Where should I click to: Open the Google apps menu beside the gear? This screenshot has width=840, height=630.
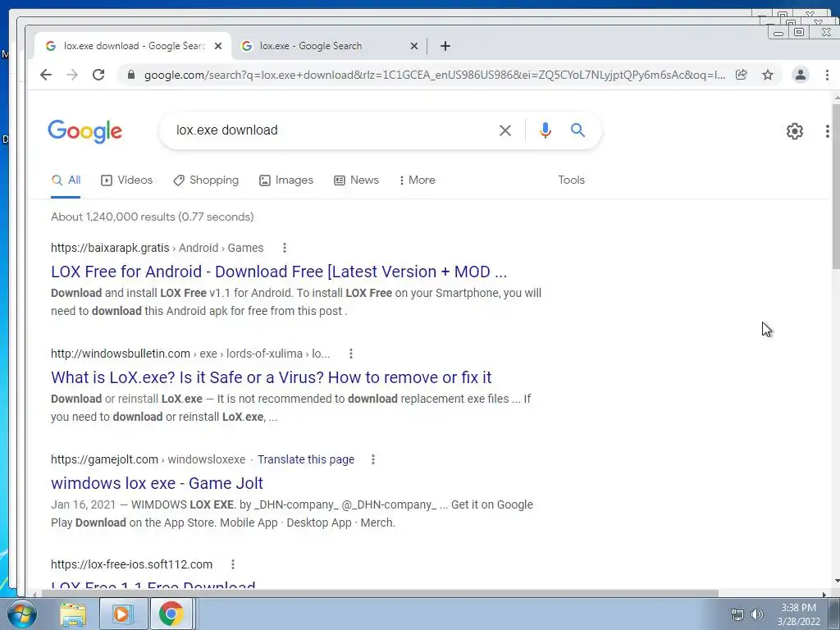coord(827,131)
